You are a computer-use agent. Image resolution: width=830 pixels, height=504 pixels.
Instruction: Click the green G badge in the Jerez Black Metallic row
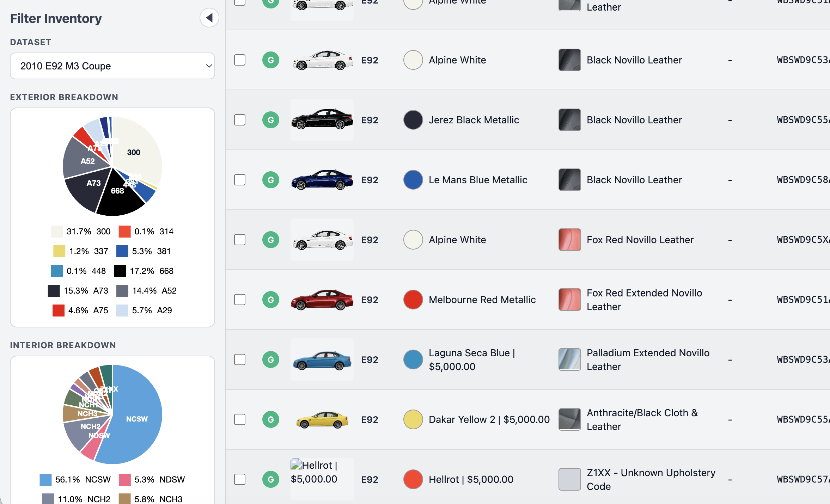click(x=271, y=120)
